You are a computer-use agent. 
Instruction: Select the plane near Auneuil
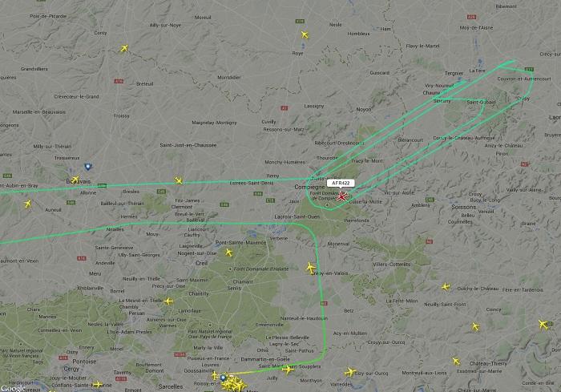click(27, 204)
